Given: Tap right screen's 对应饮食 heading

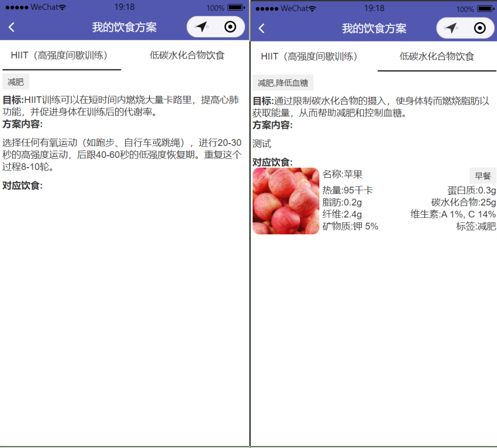Looking at the screenshot, I should tap(273, 162).
